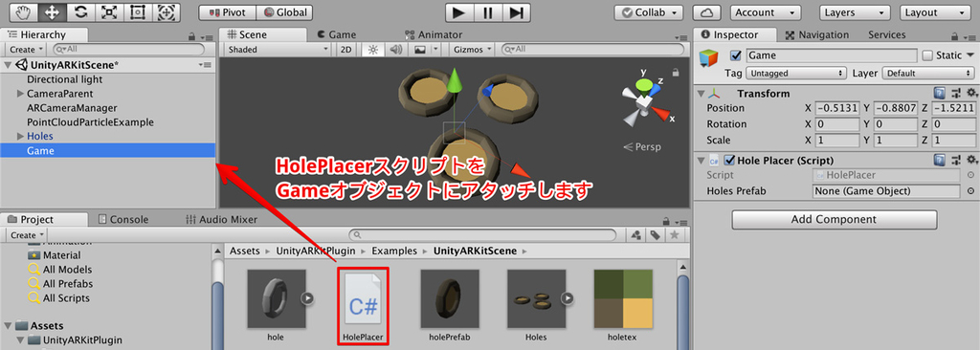Switch to the Inspector tab
Viewport: 980px width, 350px height.
(x=735, y=35)
